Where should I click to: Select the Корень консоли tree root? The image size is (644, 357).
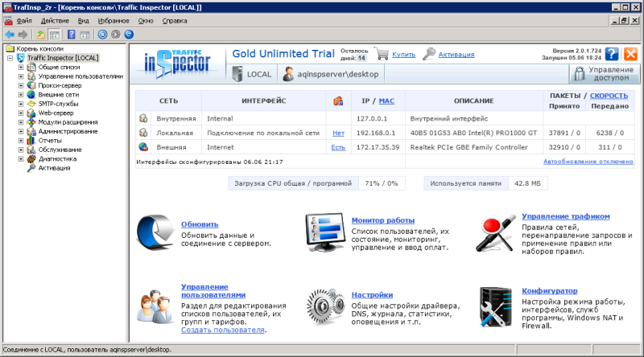(x=39, y=49)
